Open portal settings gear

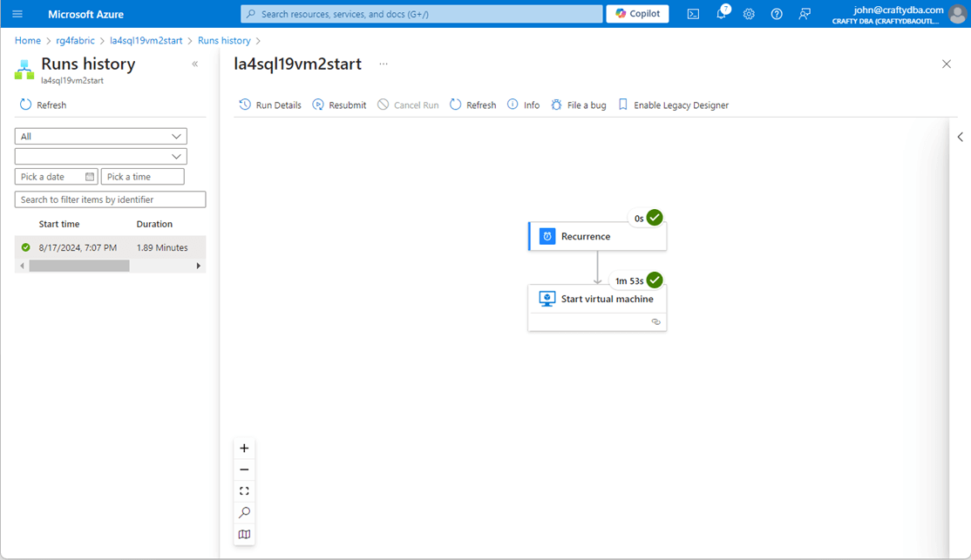point(749,14)
